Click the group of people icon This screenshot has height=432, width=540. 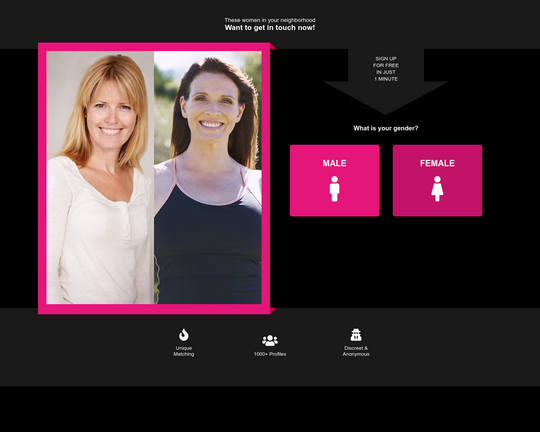coord(270,340)
